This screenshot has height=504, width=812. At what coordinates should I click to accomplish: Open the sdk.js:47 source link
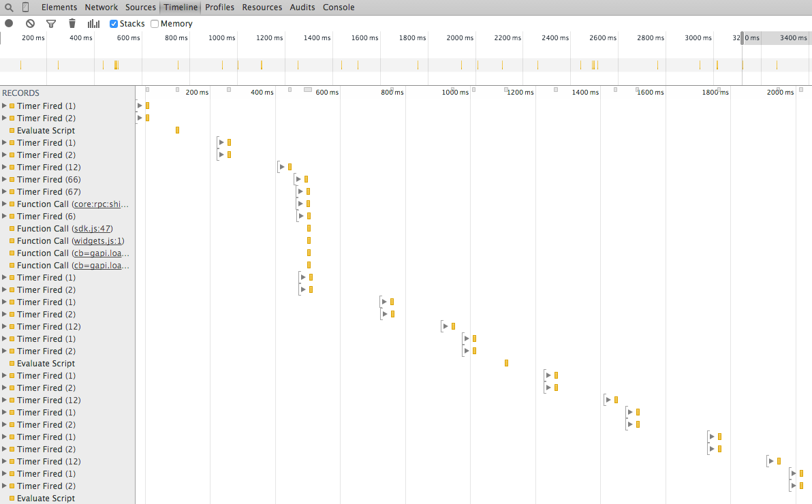click(93, 229)
